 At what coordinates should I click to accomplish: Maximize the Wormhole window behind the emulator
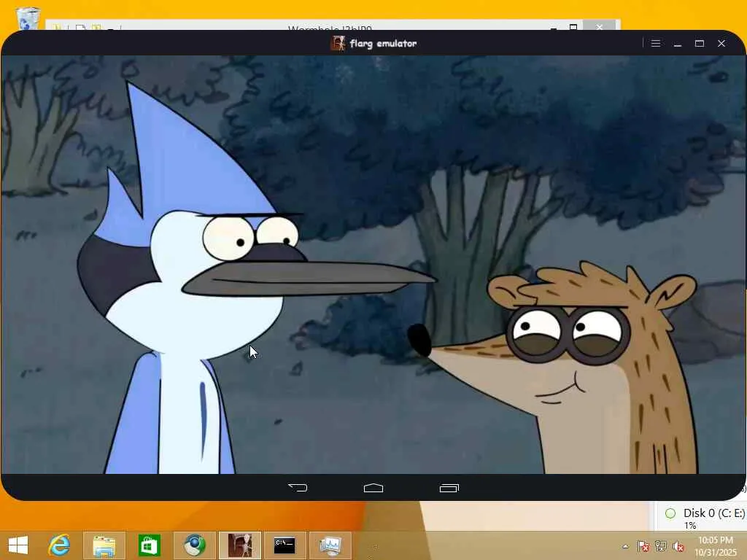(573, 27)
